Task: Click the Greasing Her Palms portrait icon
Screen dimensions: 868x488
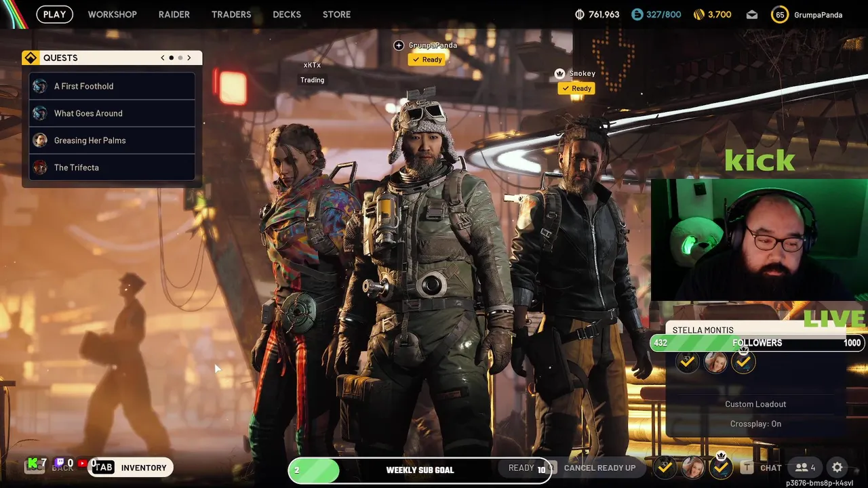Action: click(40, 140)
